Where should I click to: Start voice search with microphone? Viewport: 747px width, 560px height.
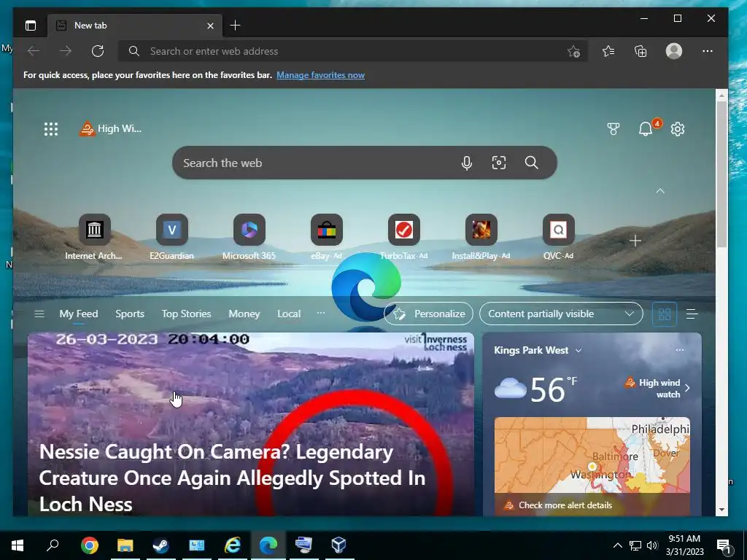pyautogui.click(x=467, y=163)
